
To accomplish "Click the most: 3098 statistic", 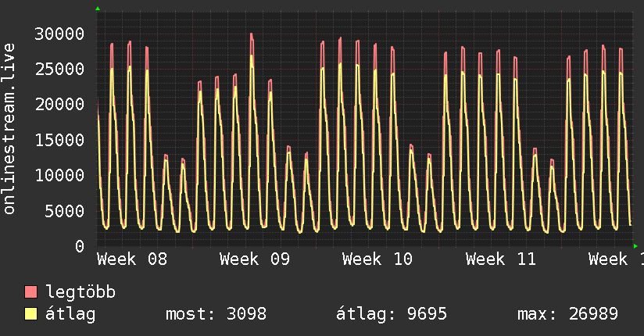I will 216,314.
